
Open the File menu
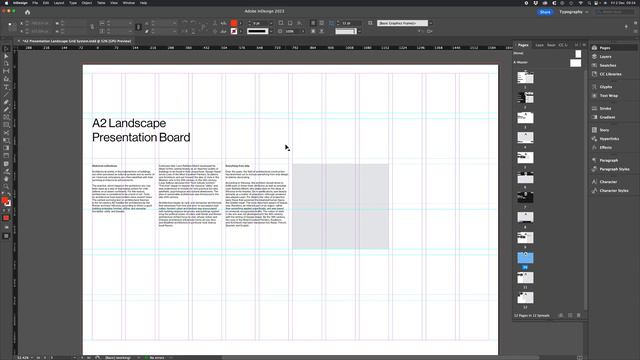click(x=35, y=3)
